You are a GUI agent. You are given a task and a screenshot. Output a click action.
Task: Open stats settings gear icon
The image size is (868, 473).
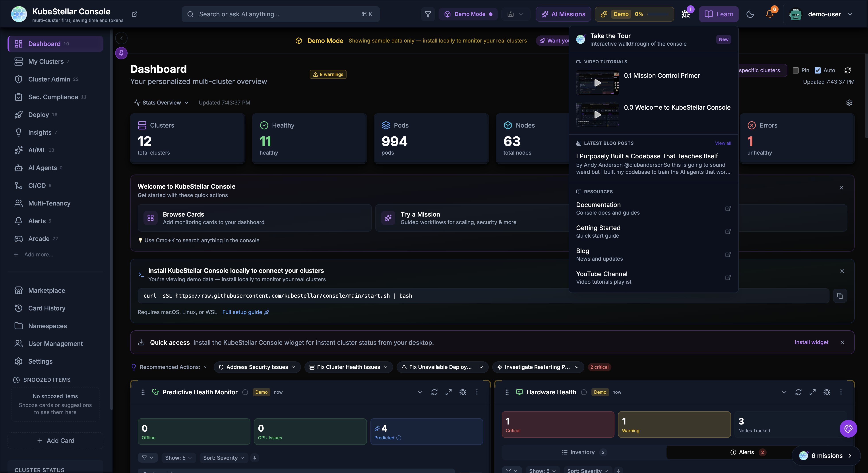pyautogui.click(x=849, y=103)
